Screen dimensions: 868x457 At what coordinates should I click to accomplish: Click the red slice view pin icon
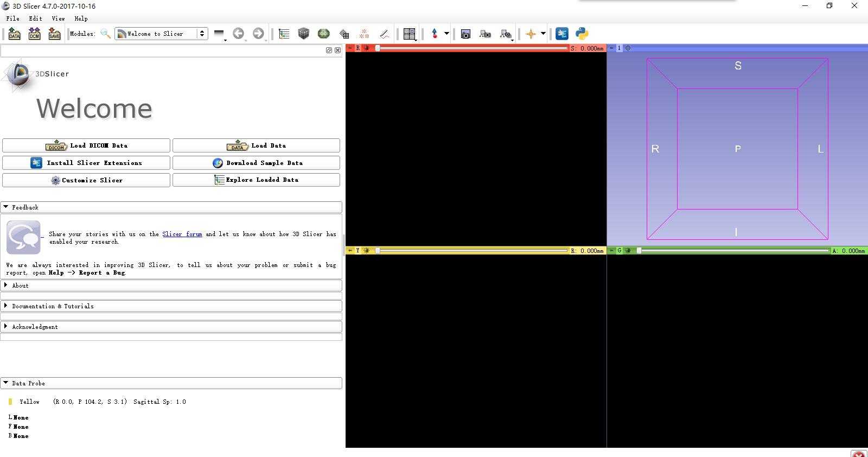(x=350, y=48)
